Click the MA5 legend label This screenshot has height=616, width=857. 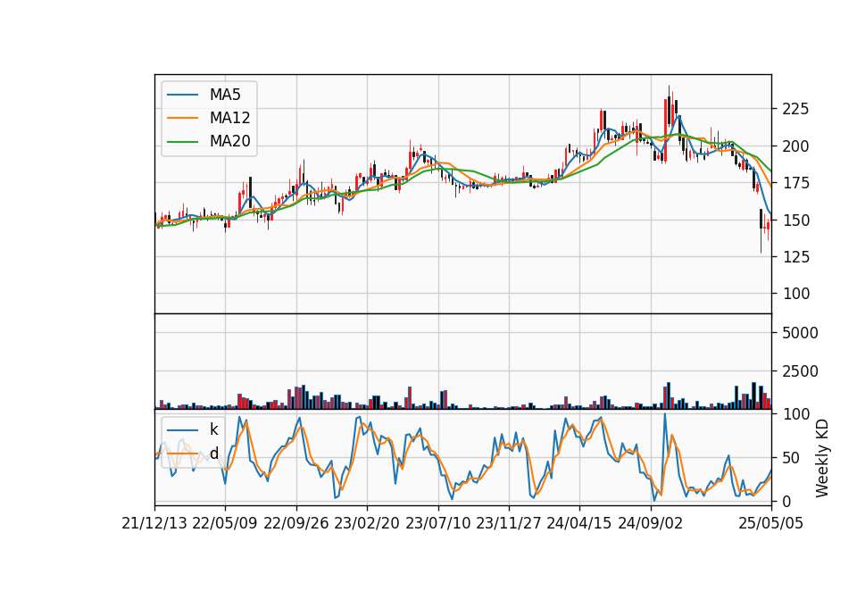(225, 95)
